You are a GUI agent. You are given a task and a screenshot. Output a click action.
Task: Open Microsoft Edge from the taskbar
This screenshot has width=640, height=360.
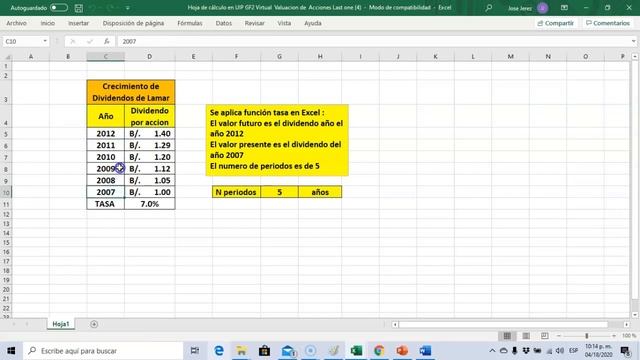click(x=219, y=351)
